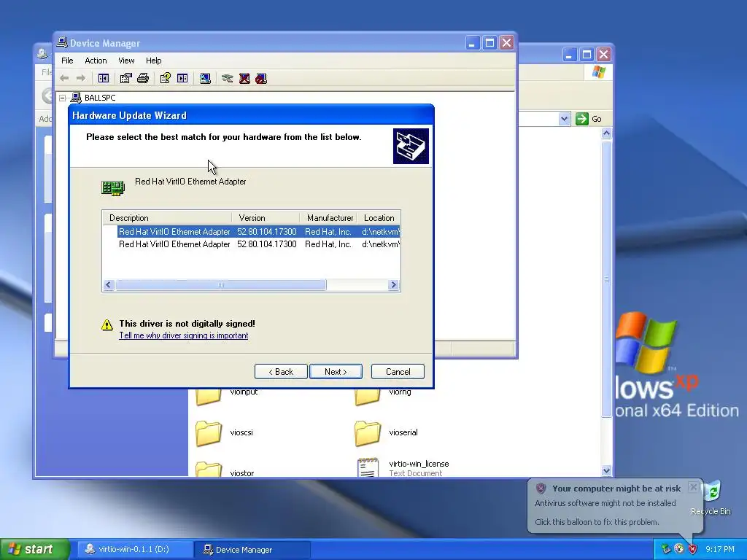Open the View menu in Device Manager

126,61
